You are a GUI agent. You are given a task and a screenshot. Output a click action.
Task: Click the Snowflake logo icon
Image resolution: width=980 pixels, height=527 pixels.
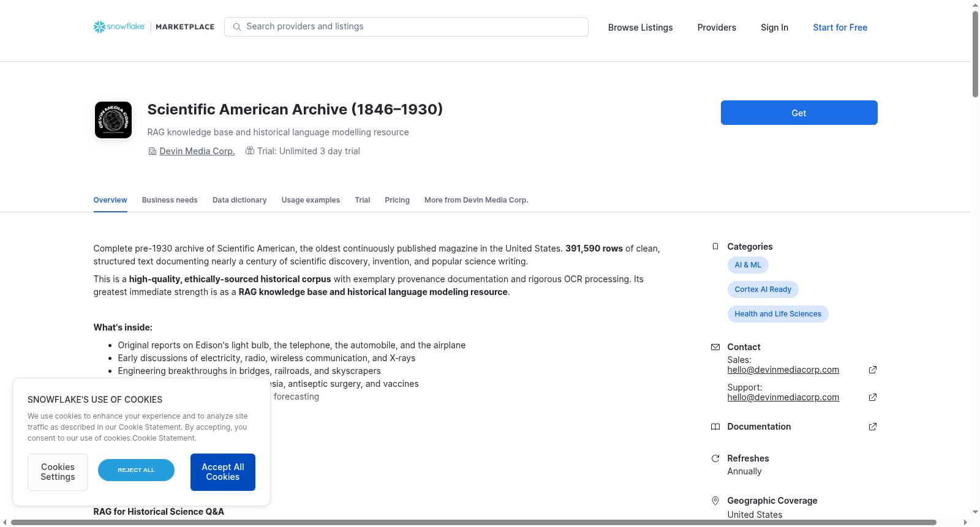point(99,27)
